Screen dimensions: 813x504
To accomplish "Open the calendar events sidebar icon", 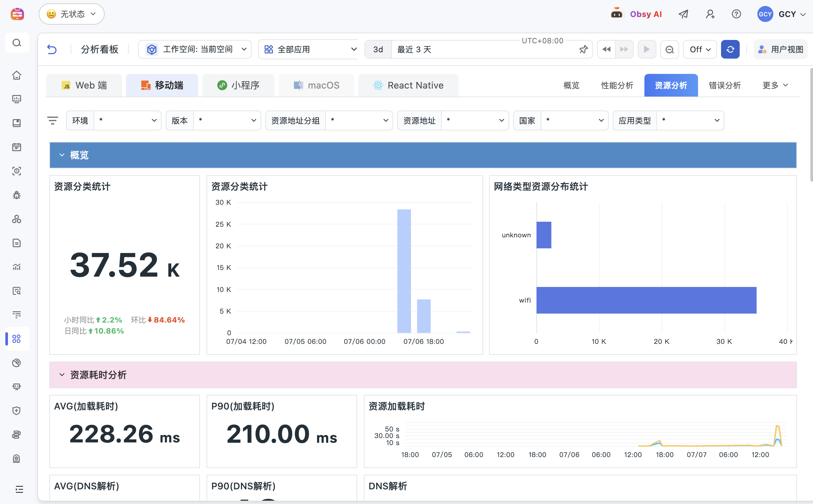I will (x=17, y=147).
